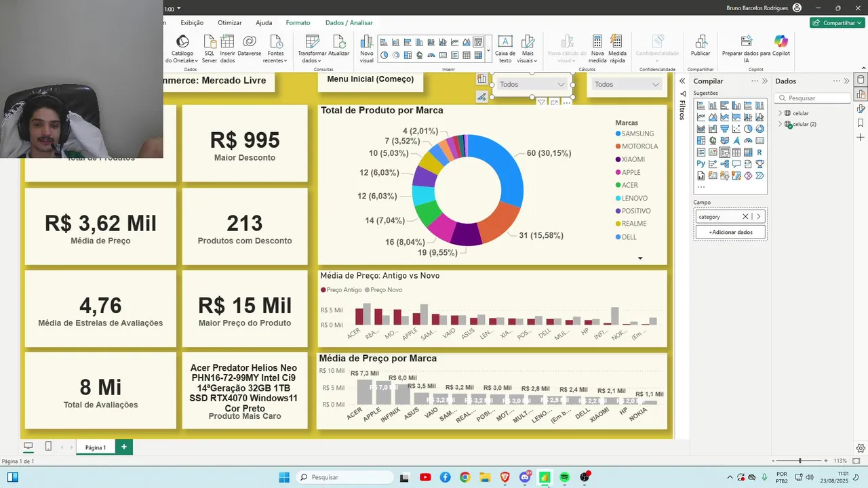Add a new report page
The image size is (868, 488).
[x=124, y=447]
